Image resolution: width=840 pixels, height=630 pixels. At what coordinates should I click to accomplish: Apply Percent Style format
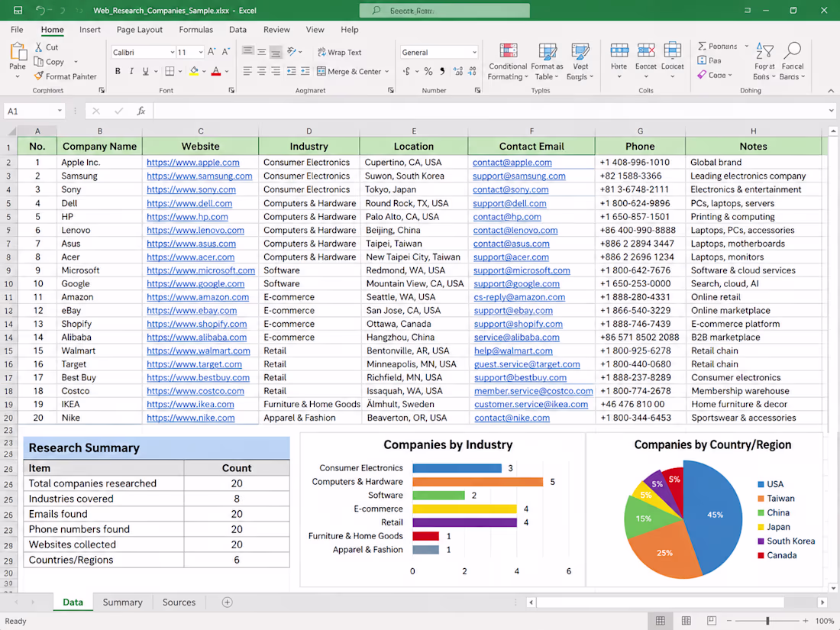click(428, 71)
